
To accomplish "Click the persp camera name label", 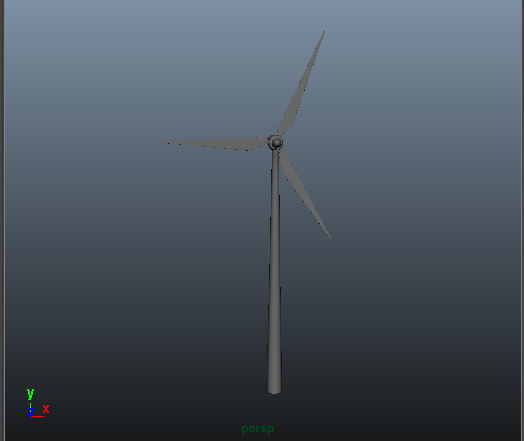I will tap(258, 429).
